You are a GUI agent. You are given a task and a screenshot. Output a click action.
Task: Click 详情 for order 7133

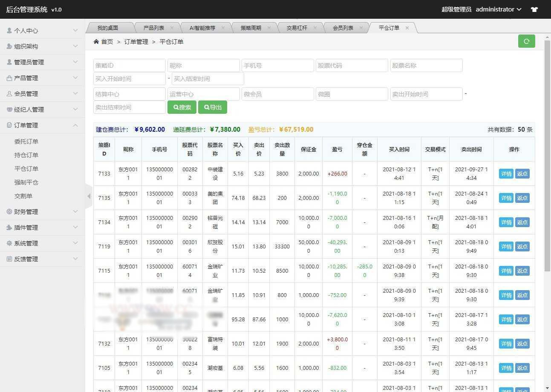click(506, 174)
